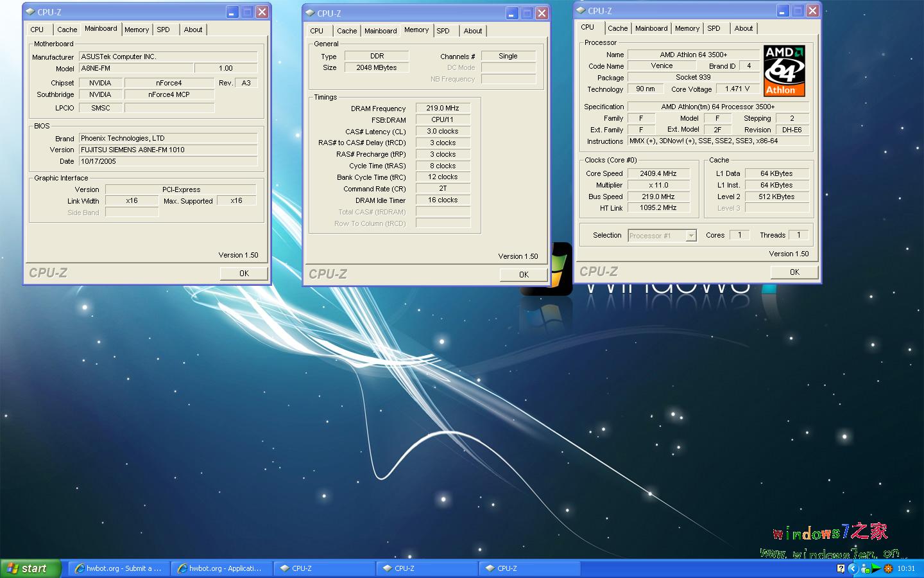
Task: Open Mainboard tab in right CPU-Z window
Action: point(651,28)
